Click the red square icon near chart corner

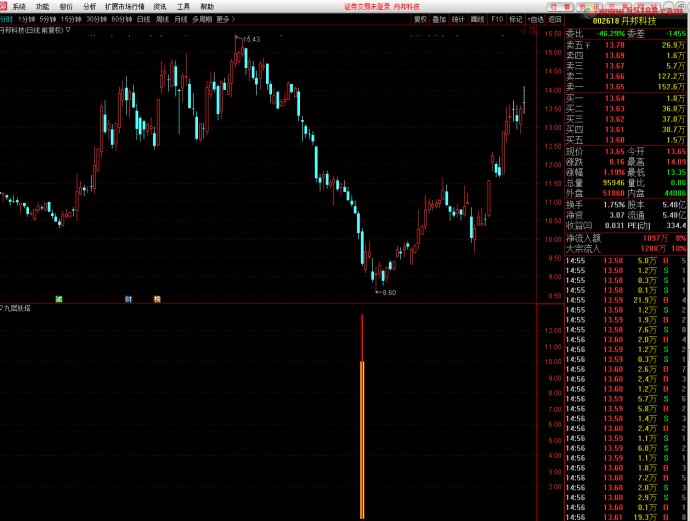532,30
